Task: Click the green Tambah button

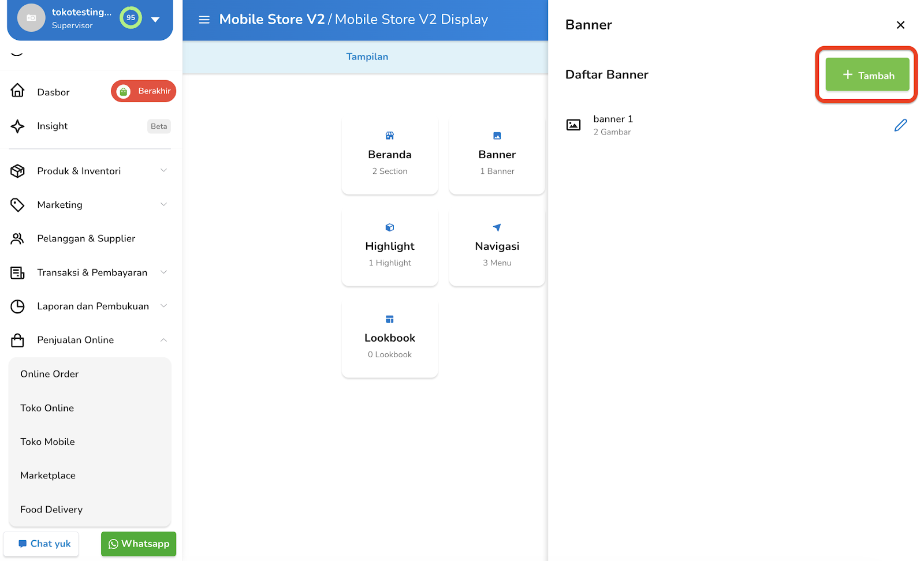Action: 867,74
